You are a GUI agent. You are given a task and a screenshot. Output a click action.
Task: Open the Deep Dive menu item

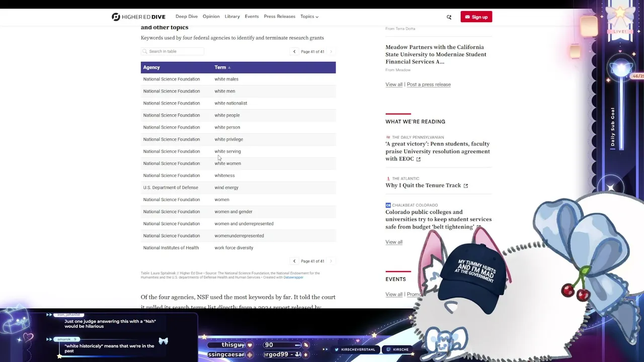click(187, 17)
